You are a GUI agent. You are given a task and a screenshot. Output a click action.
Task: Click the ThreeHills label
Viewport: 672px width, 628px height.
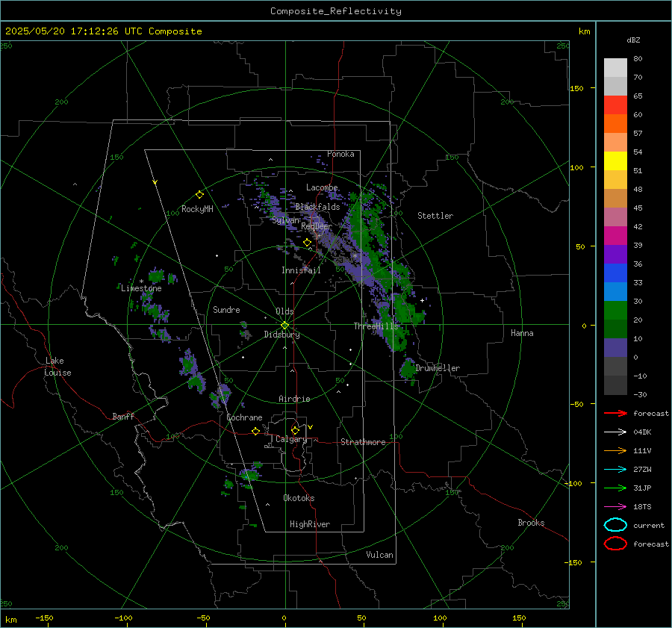point(376,326)
